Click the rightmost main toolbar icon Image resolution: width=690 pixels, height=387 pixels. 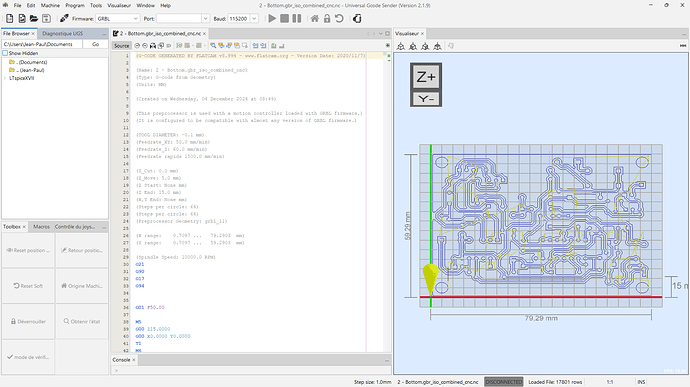[357, 18]
